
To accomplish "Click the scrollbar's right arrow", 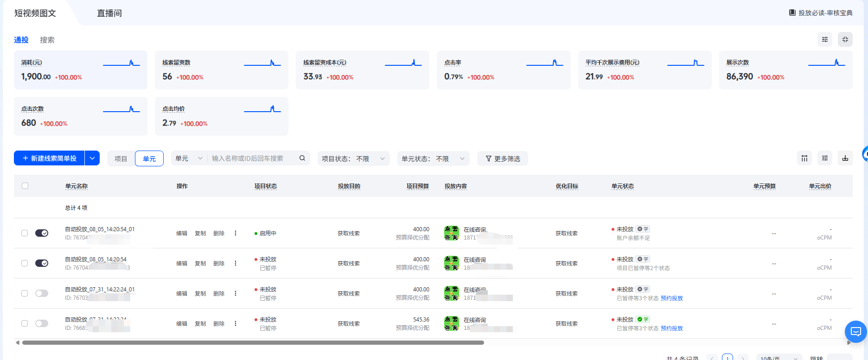I will tap(849, 343).
